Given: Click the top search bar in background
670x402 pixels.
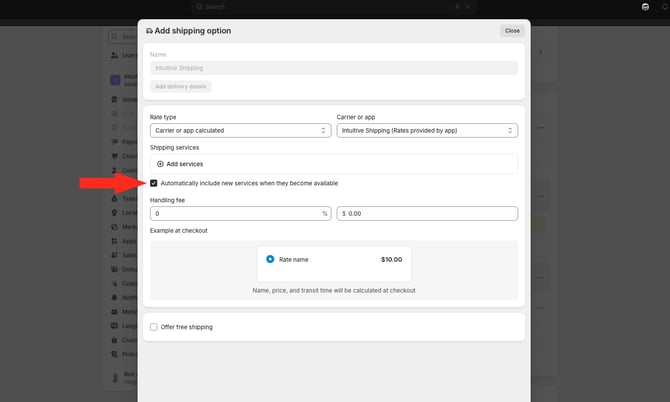Looking at the screenshot, I should [334, 6].
